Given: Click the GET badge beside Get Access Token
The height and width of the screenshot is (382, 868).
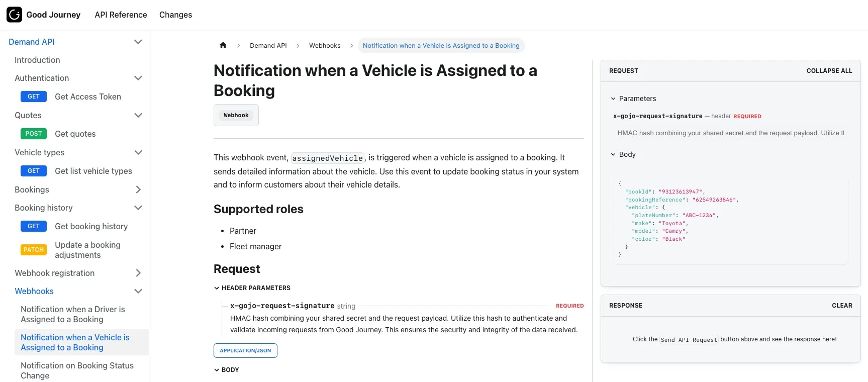Looking at the screenshot, I should [34, 97].
